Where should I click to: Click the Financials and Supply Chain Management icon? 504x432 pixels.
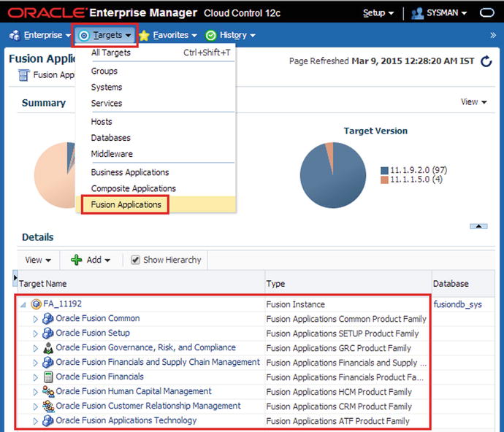point(48,362)
